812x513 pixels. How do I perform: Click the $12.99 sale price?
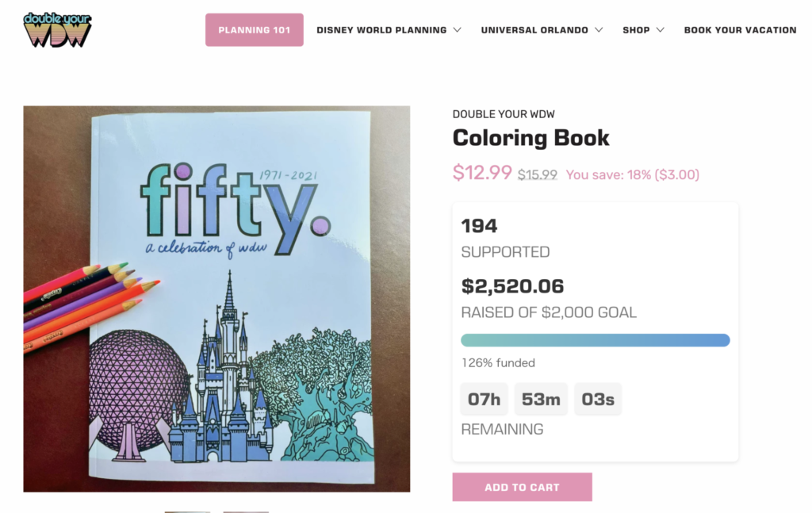tap(482, 173)
